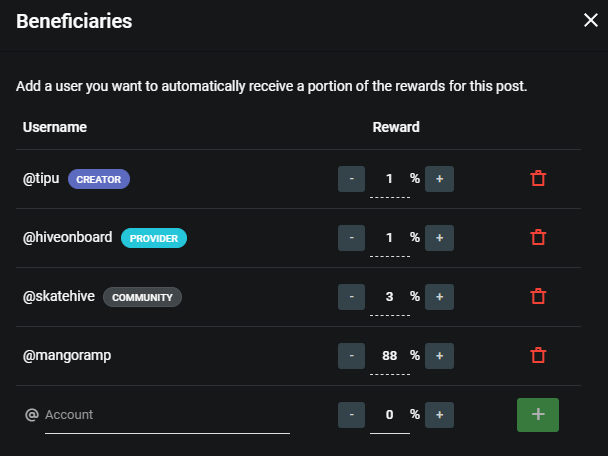
Task: Close the Beneficiaries dialog
Action: point(591,20)
